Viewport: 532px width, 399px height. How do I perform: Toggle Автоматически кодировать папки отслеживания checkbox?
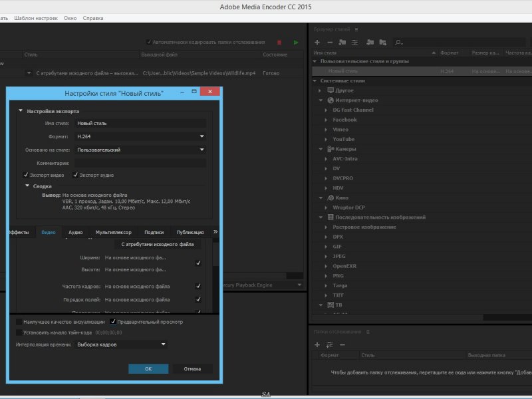[148, 42]
